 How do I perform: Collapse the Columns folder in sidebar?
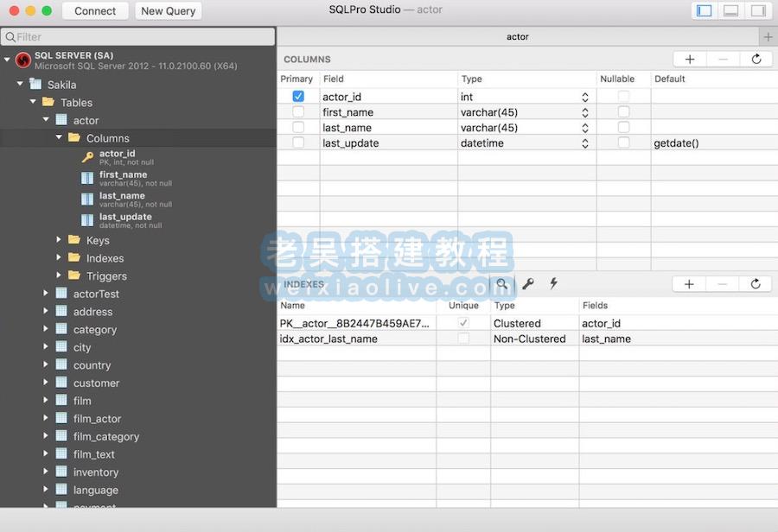tap(59, 137)
